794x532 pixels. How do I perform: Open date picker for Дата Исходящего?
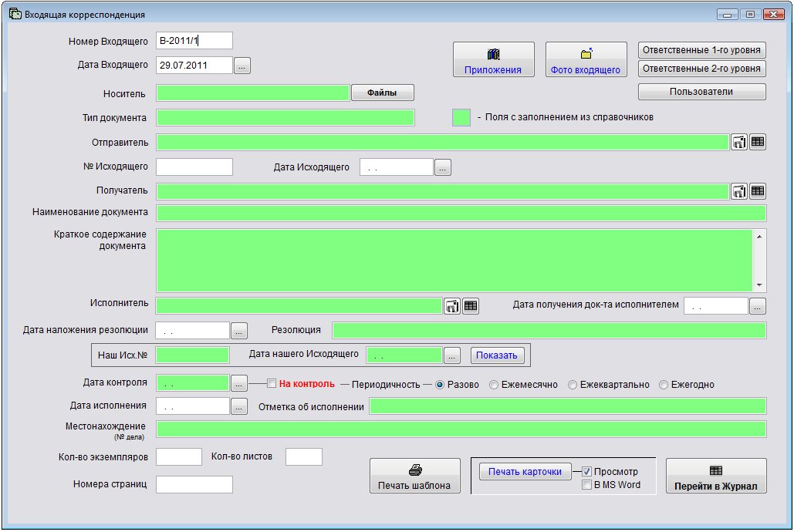pos(443,167)
